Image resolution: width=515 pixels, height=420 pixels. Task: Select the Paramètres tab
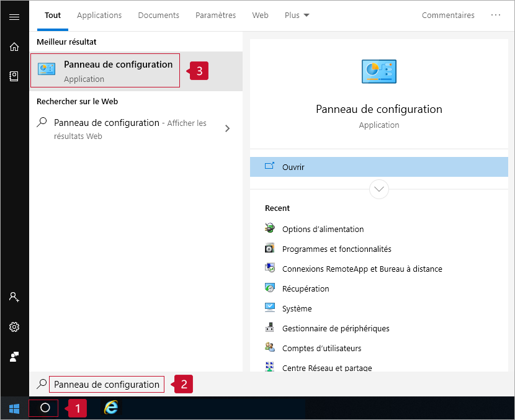pos(215,16)
